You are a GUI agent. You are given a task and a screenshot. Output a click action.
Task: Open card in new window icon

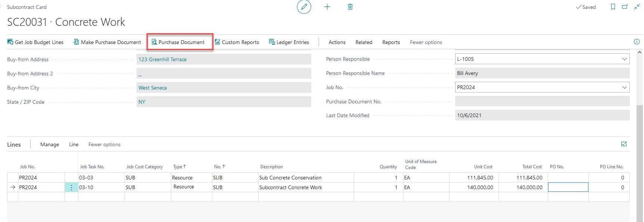[x=625, y=7]
